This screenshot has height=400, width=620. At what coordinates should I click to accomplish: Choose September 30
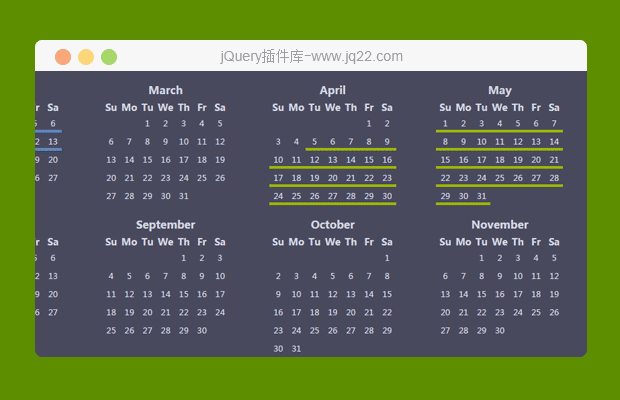point(202,331)
